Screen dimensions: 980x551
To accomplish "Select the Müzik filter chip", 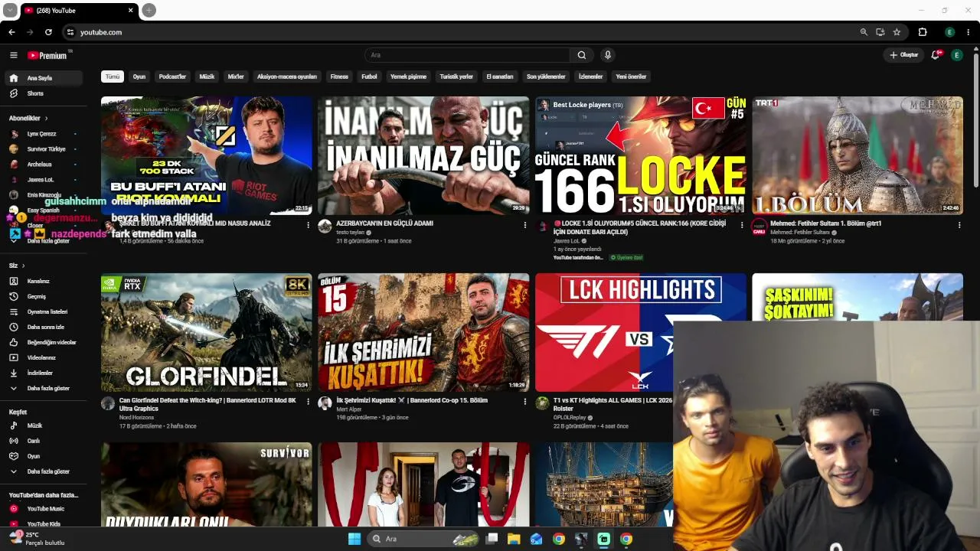I will pyautogui.click(x=207, y=77).
